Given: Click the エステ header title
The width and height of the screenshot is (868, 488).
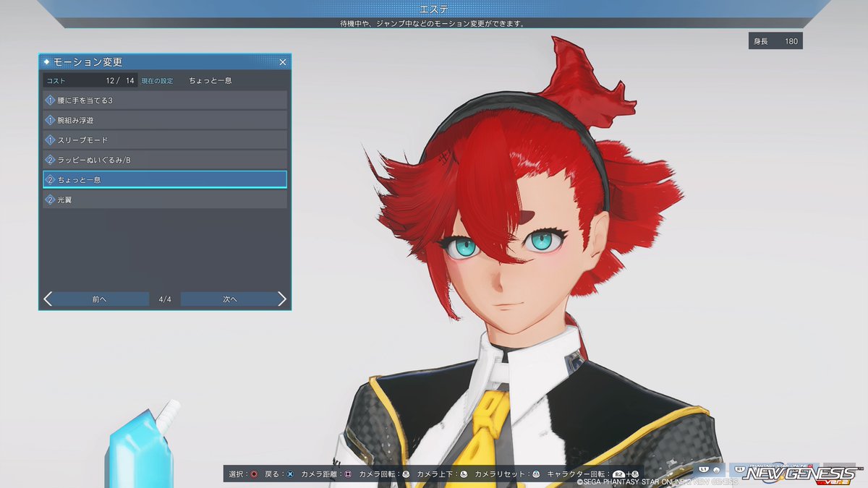Looking at the screenshot, I should 433,9.
